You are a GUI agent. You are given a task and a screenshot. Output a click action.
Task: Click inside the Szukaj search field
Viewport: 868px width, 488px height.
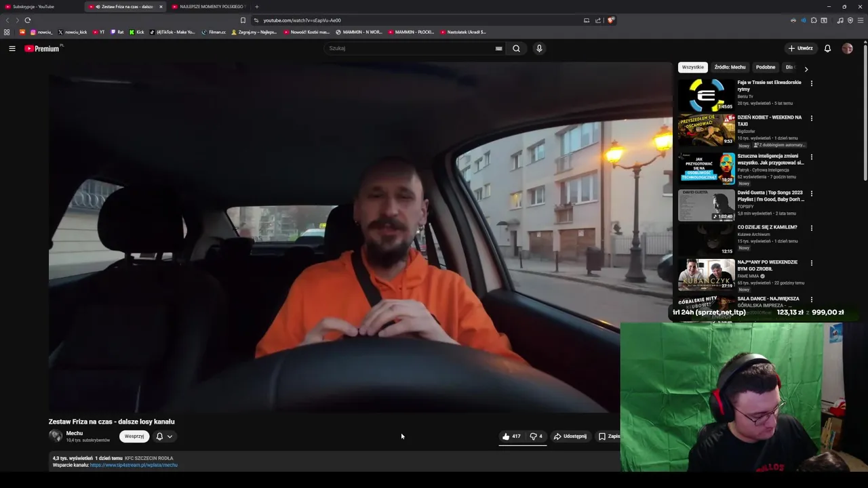click(410, 48)
